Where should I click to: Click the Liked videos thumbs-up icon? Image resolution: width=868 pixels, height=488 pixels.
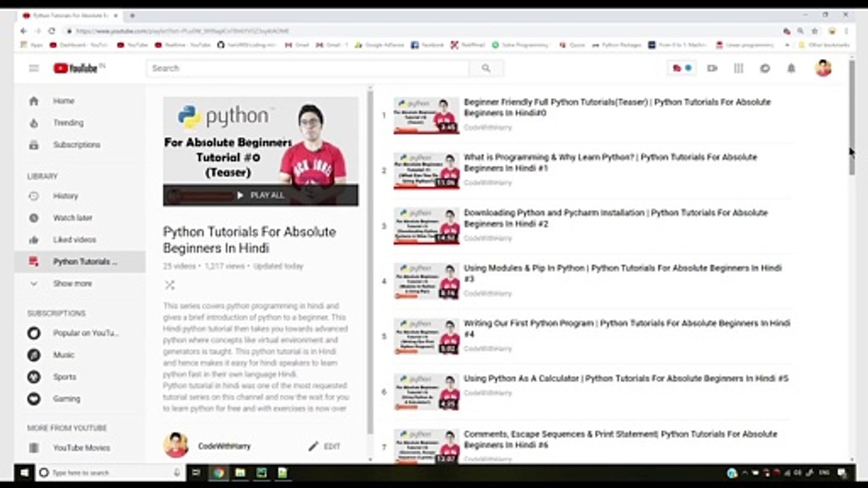[x=34, y=239]
